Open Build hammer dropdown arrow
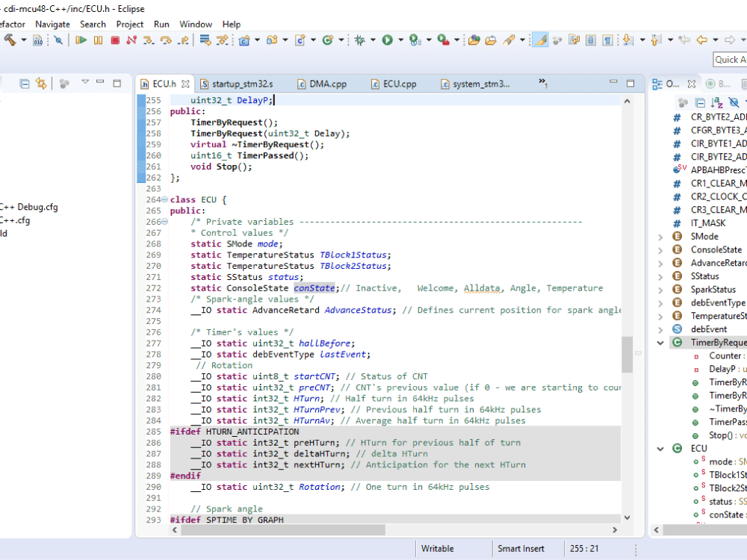The width and height of the screenshot is (747, 560). 23,40
